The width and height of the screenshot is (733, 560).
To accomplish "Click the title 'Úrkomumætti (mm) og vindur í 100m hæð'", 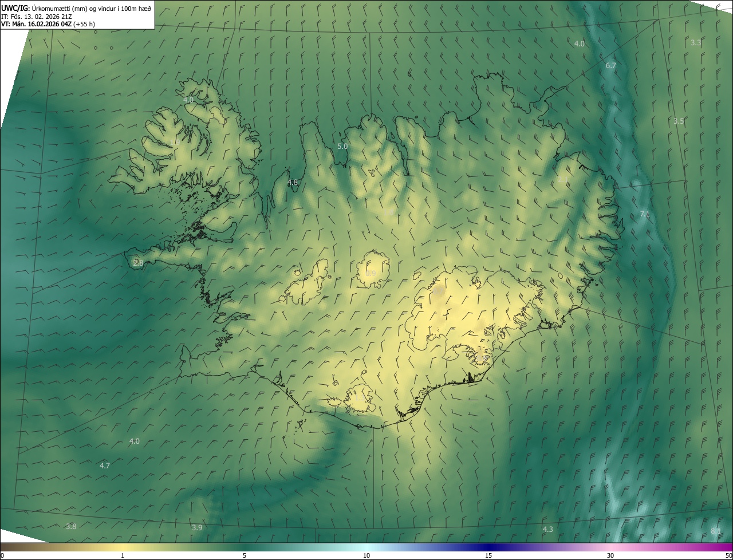I will point(91,7).
